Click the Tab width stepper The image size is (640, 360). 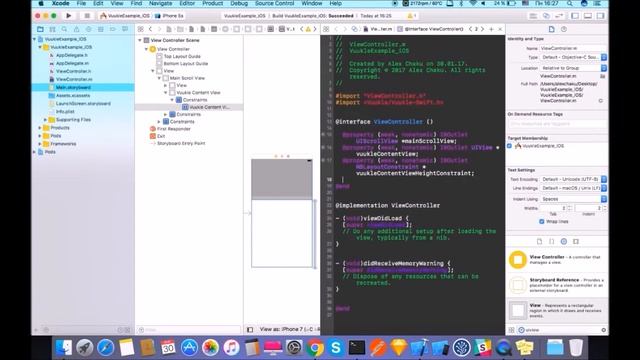[x=570, y=208]
